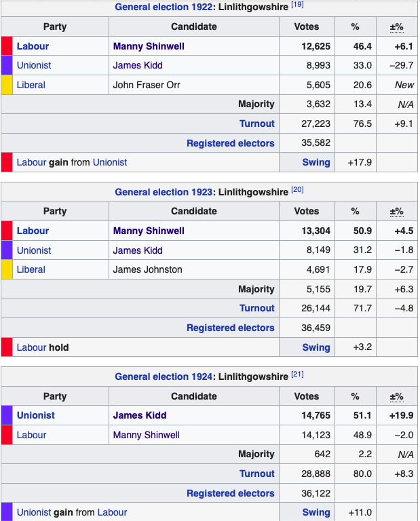Image resolution: width=420 pixels, height=521 pixels.
Task: Click the yellow Liberal swatch in 1923 table
Action: pyautogui.click(x=7, y=269)
